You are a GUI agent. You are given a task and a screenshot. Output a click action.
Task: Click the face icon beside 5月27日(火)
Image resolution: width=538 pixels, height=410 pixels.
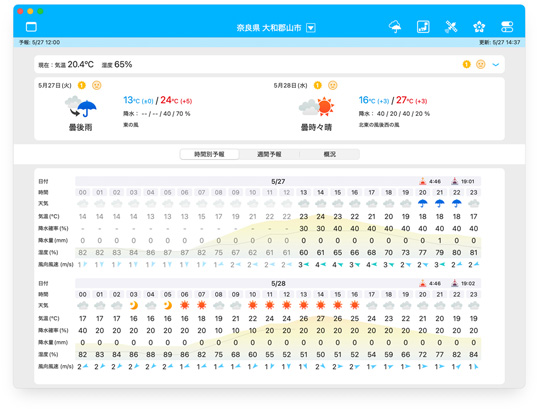[x=97, y=85]
